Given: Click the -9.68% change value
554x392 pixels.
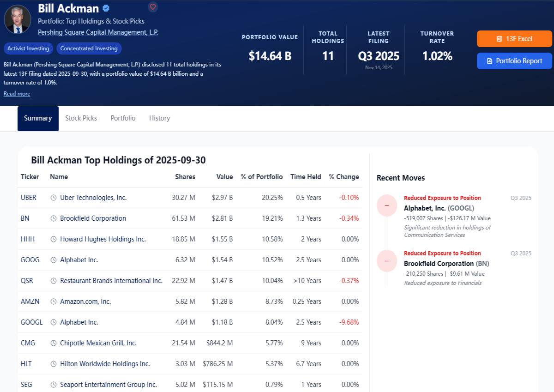Looking at the screenshot, I should pyautogui.click(x=349, y=322).
